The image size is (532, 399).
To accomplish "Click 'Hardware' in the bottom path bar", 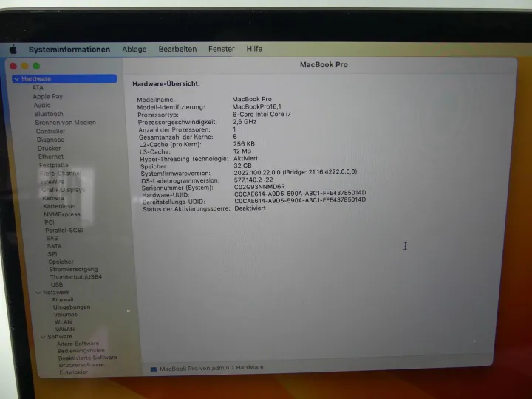I will click(250, 367).
